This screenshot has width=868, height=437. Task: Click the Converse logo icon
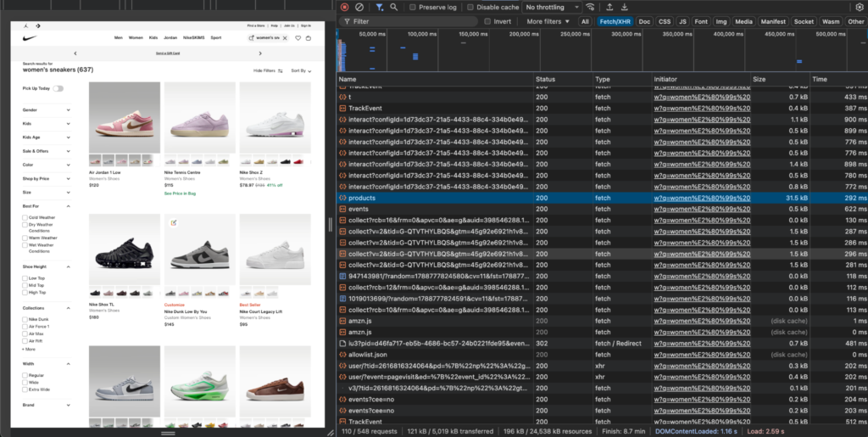tap(37, 25)
